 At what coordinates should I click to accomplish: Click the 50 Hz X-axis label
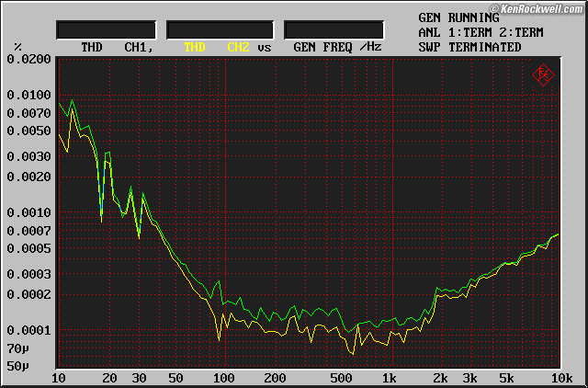pos(175,378)
